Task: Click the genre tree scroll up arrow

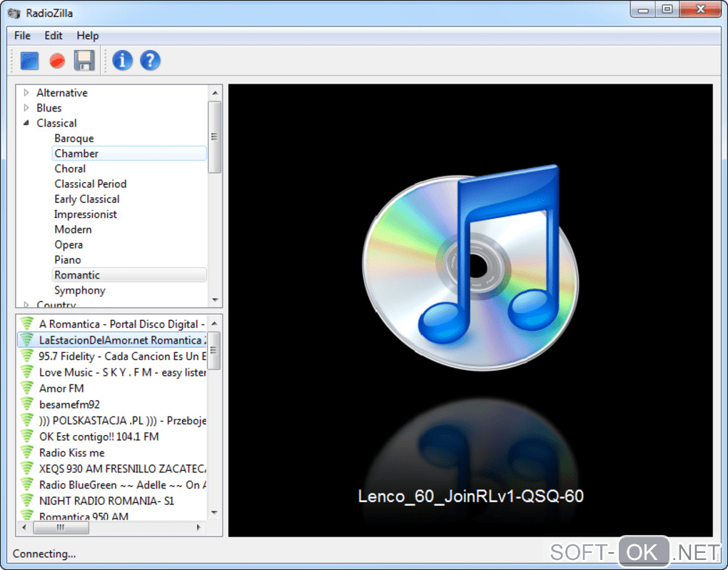Action: click(x=215, y=93)
